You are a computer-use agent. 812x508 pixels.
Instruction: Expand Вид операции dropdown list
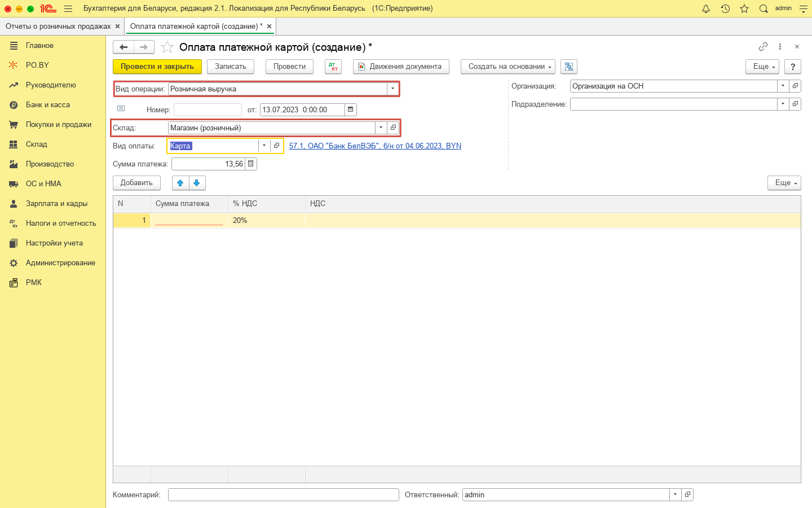pos(392,89)
